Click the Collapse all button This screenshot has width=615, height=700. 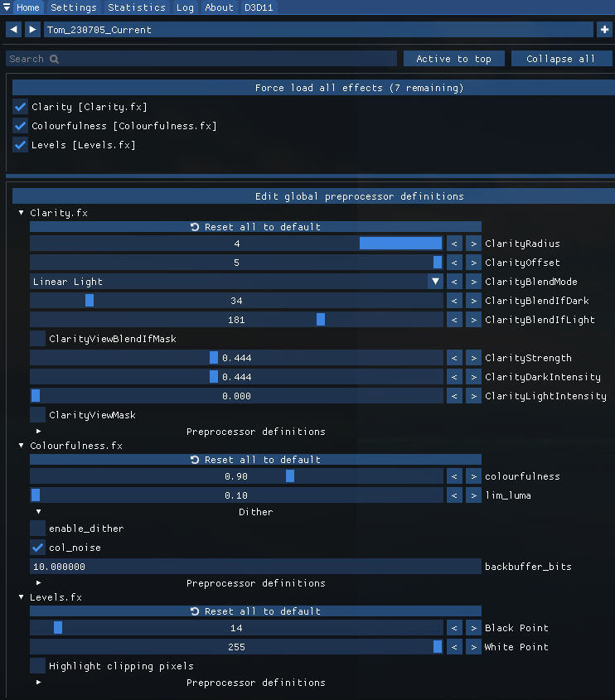pos(560,59)
